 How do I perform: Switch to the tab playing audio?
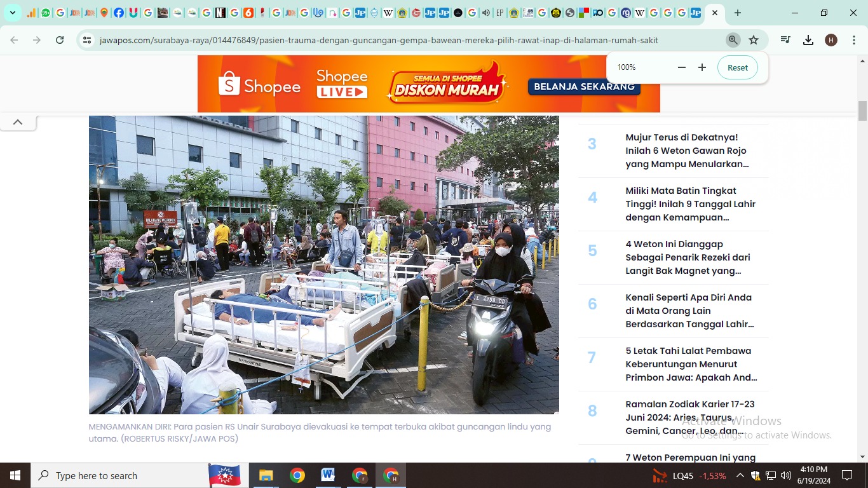pos(486,13)
